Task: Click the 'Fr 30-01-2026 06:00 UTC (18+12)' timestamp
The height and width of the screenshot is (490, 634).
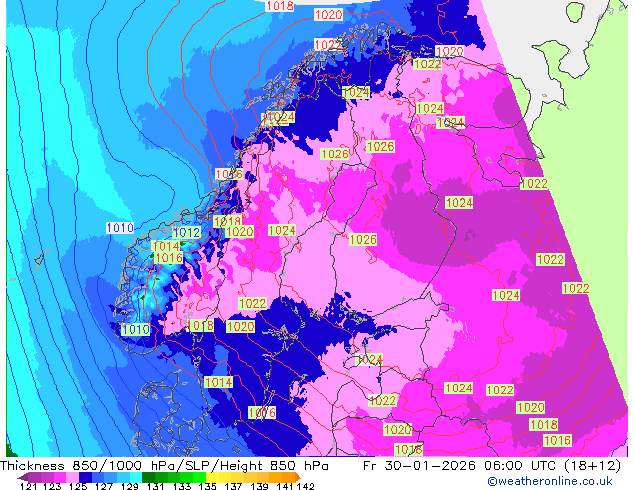Action: [492, 466]
